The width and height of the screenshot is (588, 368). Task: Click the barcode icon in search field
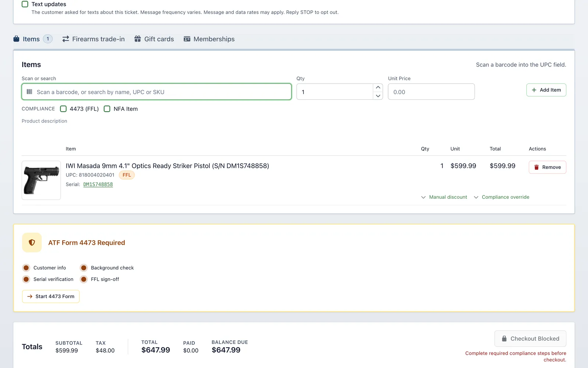tap(29, 92)
